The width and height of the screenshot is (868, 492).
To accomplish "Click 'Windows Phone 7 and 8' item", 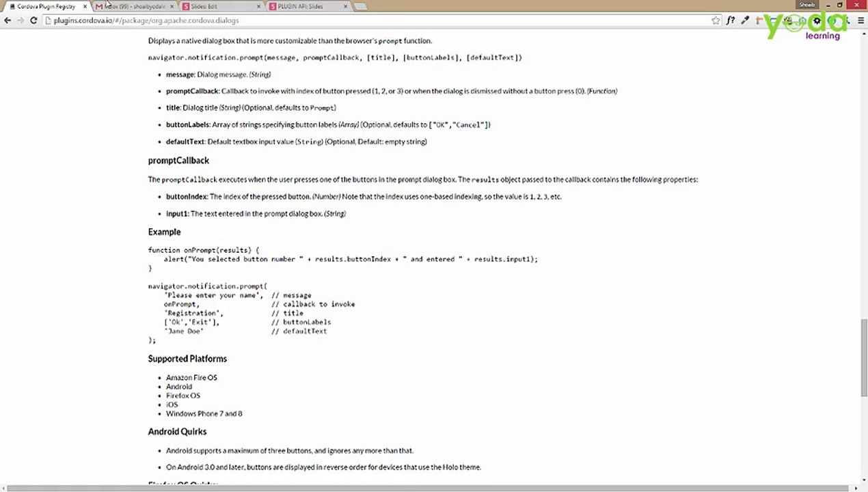I will click(204, 413).
